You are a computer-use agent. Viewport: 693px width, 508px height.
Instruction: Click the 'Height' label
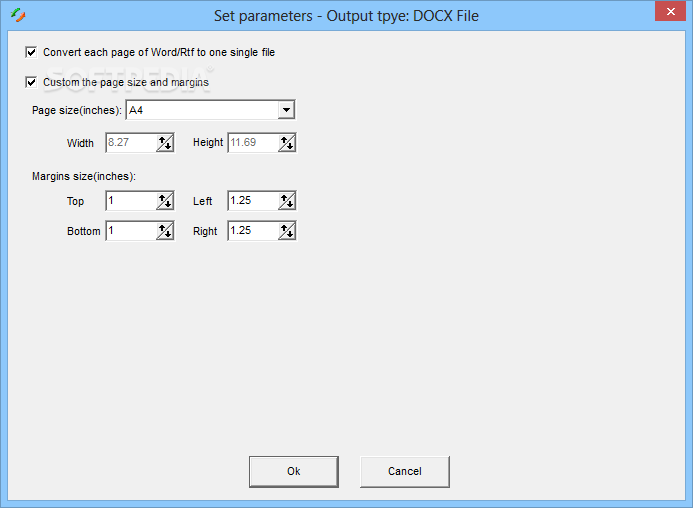[x=208, y=142]
